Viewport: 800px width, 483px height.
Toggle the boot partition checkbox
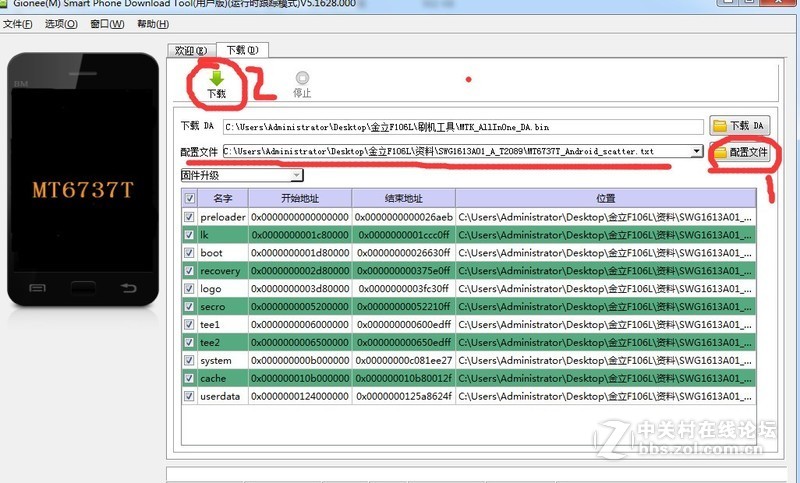point(189,252)
